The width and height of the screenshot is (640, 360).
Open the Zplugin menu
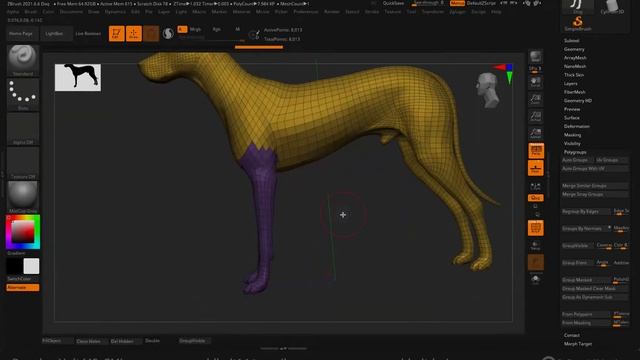point(457,12)
